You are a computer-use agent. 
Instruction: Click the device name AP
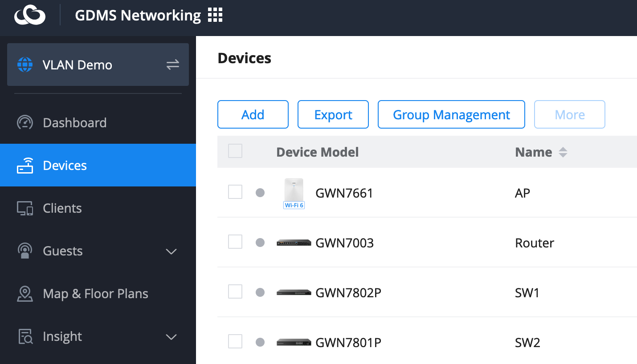[x=523, y=193]
